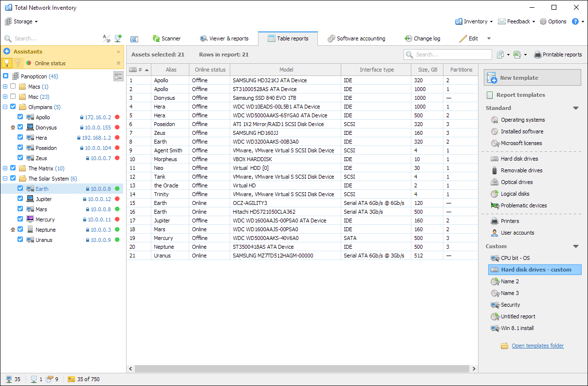The image size is (588, 386).
Task: Click the table reports search field
Action: [448, 55]
